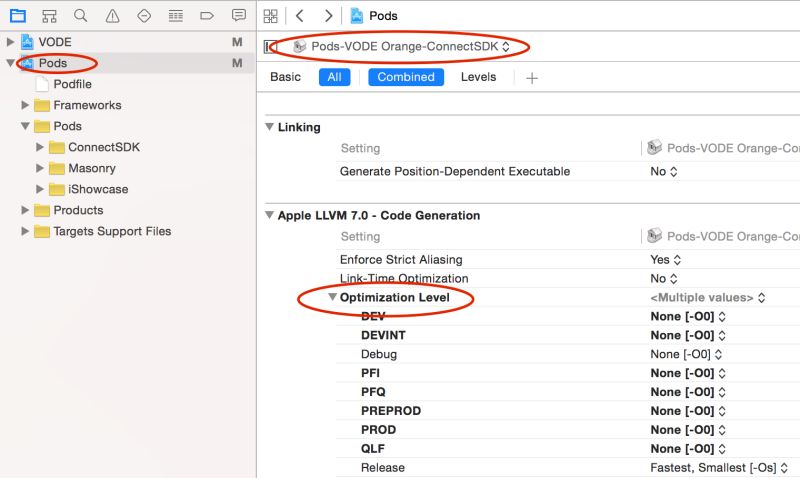This screenshot has width=800, height=478.
Task: Change PROD optimization level value
Action: click(x=688, y=430)
